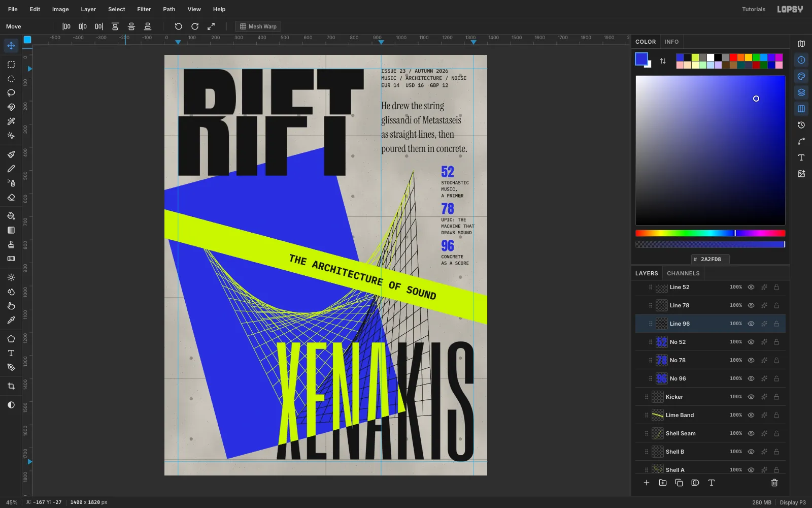Select the pentagon Shape tool
812x508 pixels.
click(11, 339)
